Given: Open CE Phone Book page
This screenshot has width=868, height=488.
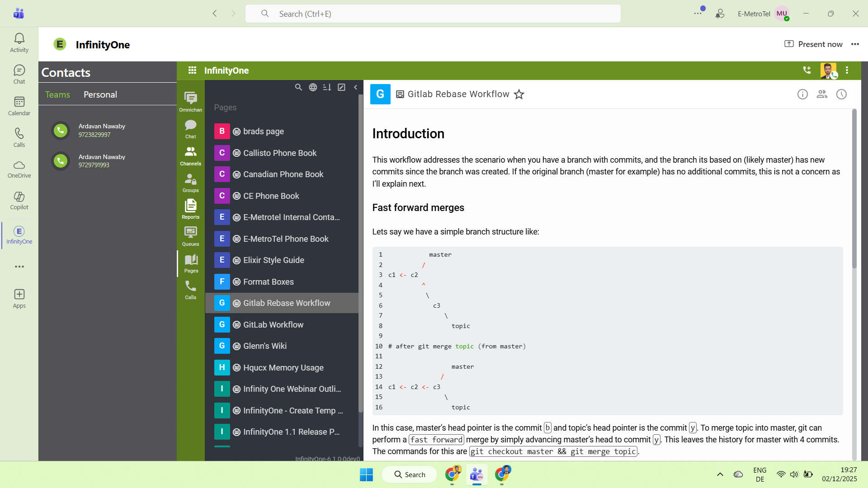Looking at the screenshot, I should (282, 196).
